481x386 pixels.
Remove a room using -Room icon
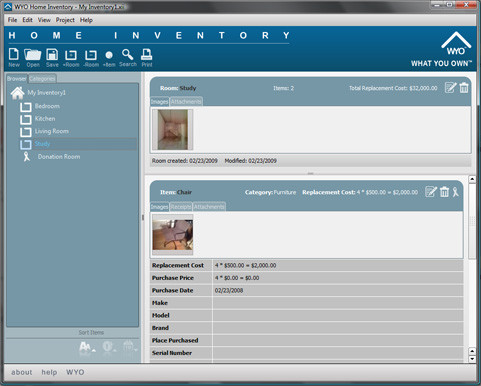[91, 58]
